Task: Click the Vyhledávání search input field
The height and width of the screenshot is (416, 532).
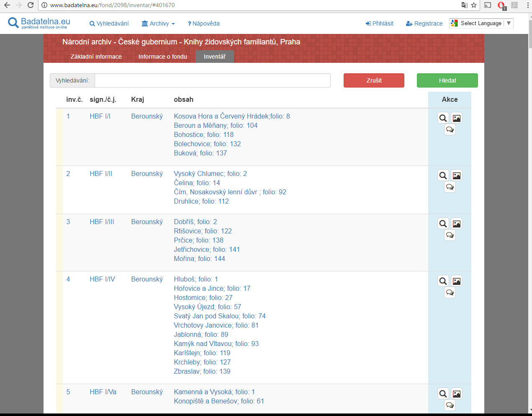Action: click(213, 80)
